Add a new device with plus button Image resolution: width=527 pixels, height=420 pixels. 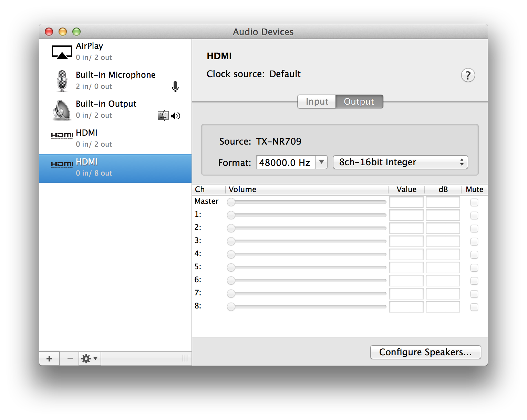[x=49, y=359]
